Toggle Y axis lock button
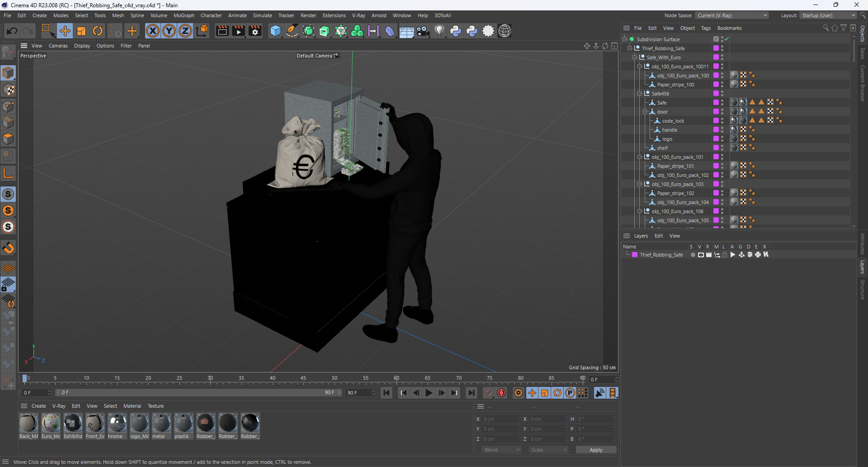The width and height of the screenshot is (868, 467). [x=169, y=31]
